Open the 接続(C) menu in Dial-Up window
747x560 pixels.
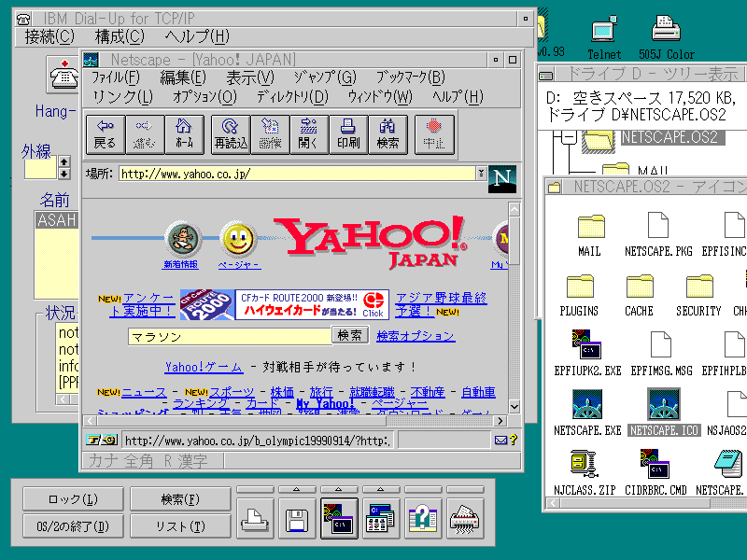click(x=49, y=36)
